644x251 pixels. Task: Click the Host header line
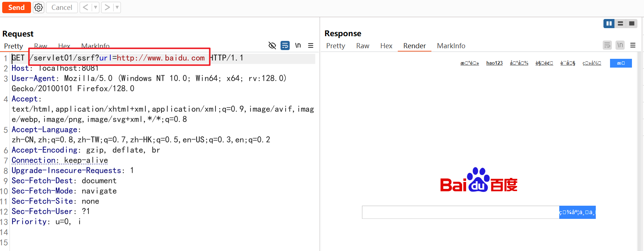click(55, 68)
